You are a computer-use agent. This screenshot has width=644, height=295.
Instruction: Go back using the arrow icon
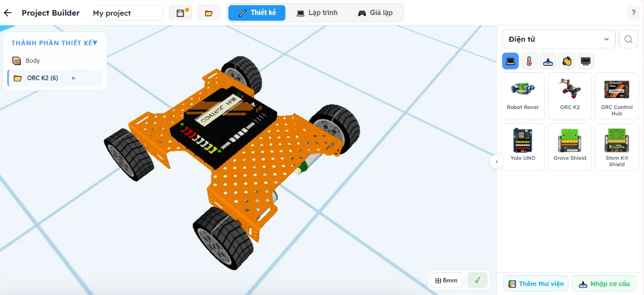8,13
